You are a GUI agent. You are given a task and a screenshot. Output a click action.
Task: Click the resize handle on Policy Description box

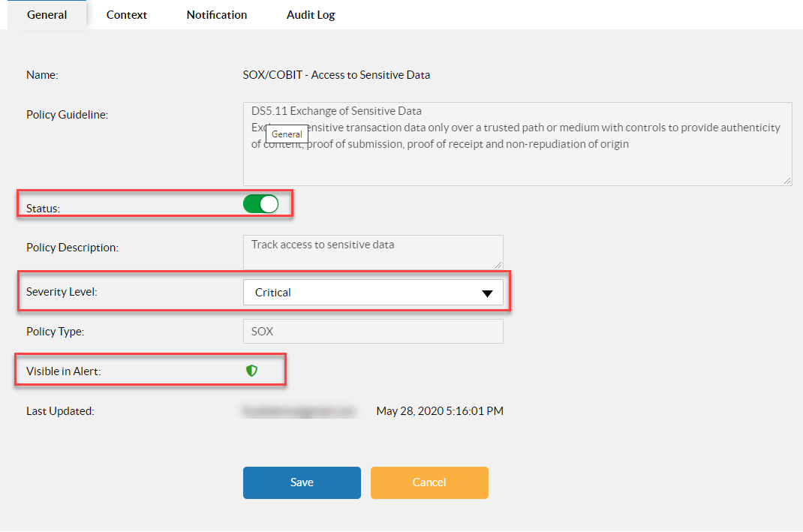coord(498,266)
